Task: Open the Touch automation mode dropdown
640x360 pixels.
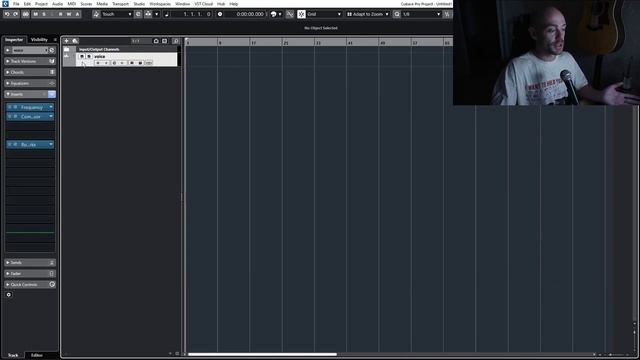Action: 116,14
